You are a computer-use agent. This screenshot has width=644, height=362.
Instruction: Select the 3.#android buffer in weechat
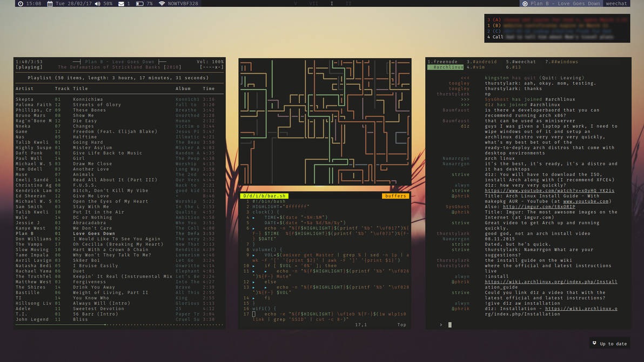click(x=481, y=62)
